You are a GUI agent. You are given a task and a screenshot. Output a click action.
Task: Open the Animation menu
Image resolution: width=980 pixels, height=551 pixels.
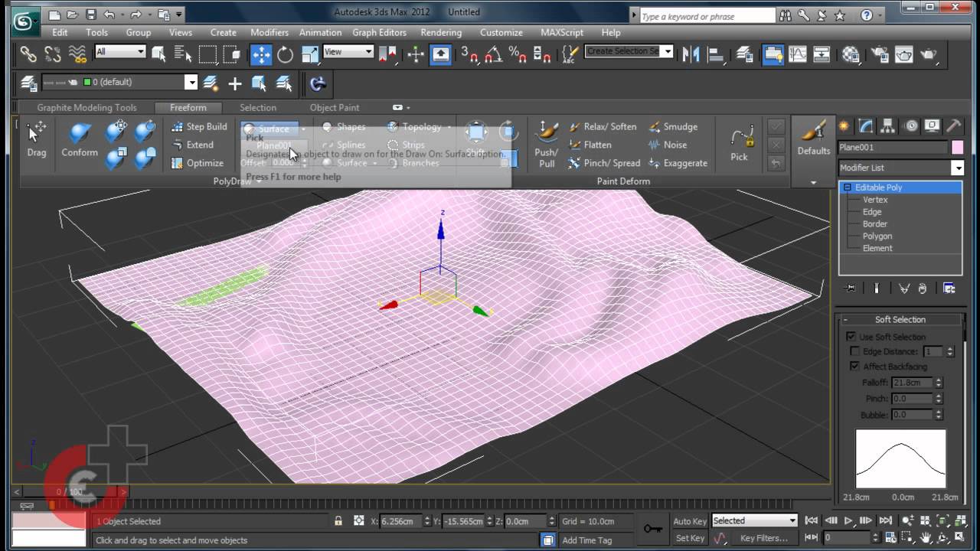point(320,32)
